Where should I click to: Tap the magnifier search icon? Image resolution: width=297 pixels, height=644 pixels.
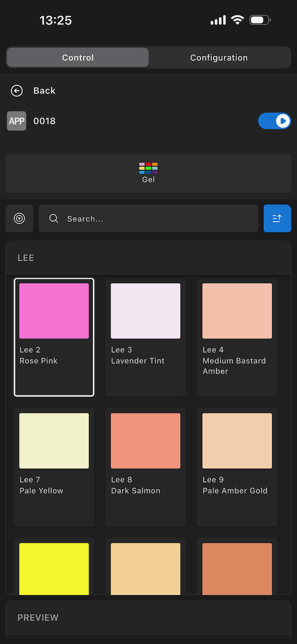pos(54,218)
